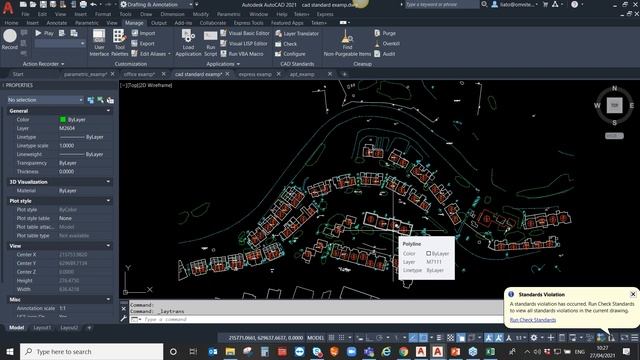Viewport: 640px width, 360px height.
Task: Run CAD Standards Check
Action: point(286,44)
